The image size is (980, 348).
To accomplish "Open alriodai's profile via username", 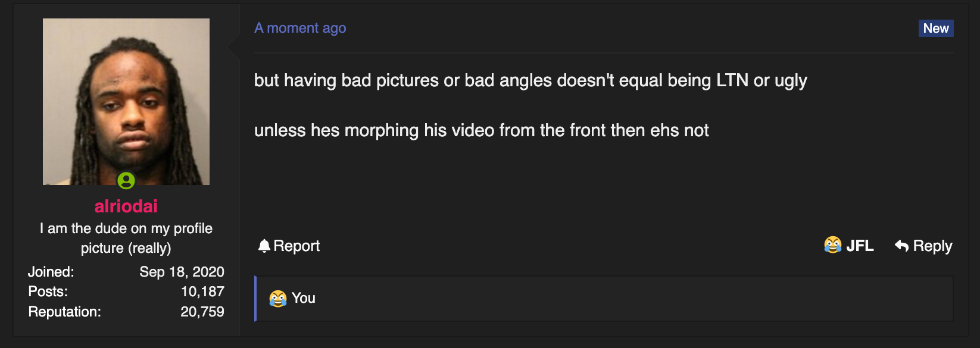I will (x=126, y=206).
